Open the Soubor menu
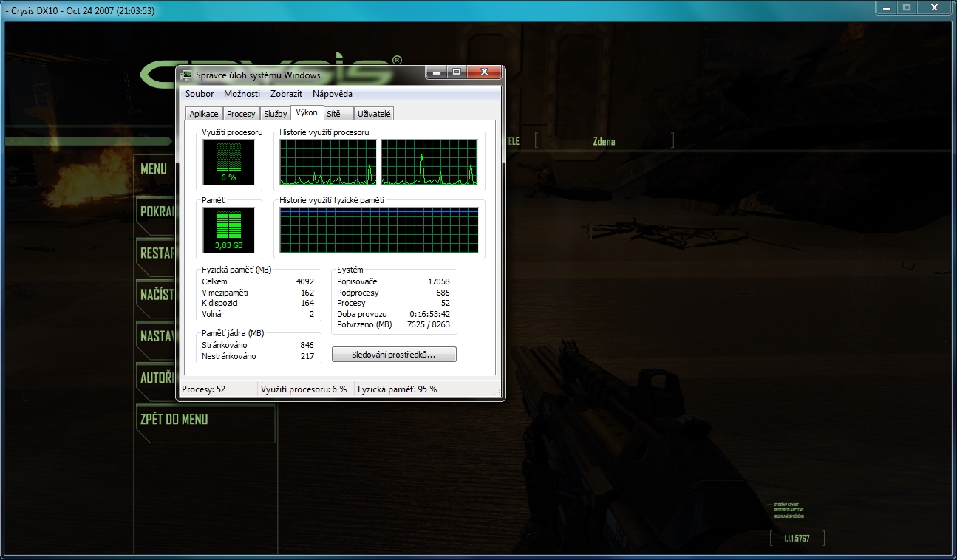The width and height of the screenshot is (957, 560). coord(200,94)
